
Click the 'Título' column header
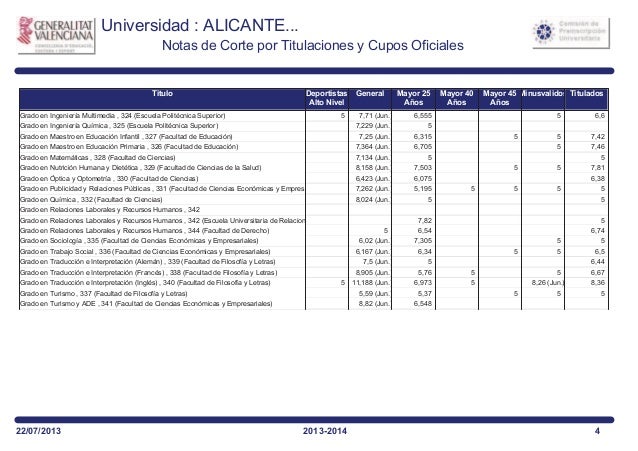pos(162,94)
